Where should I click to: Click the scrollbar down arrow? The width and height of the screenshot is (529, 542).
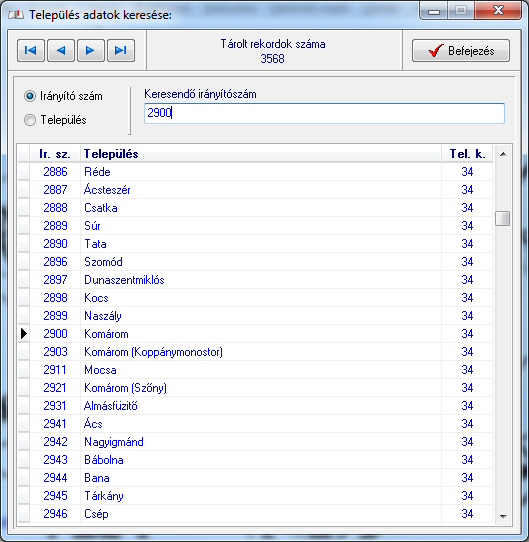[503, 516]
